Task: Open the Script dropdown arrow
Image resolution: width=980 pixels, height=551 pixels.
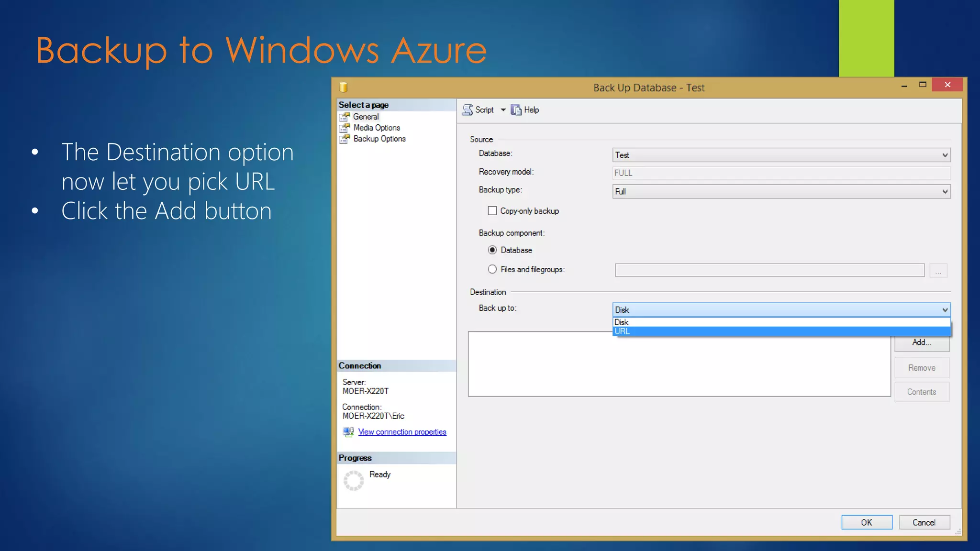Action: [x=503, y=110]
